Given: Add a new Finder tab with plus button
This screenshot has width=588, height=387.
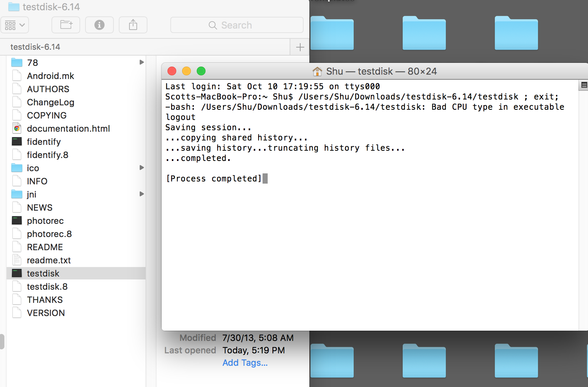Looking at the screenshot, I should click(300, 47).
